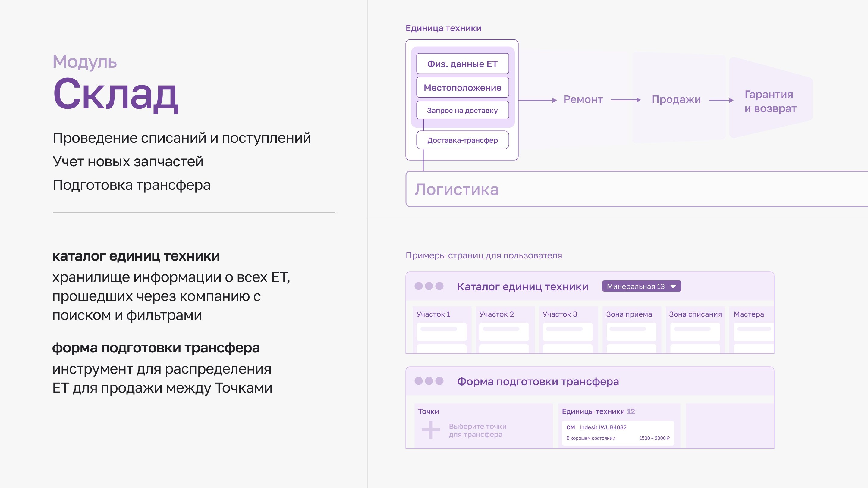Open the Indesit IWUB4082 item card
The image size is (868, 488).
[x=618, y=433]
